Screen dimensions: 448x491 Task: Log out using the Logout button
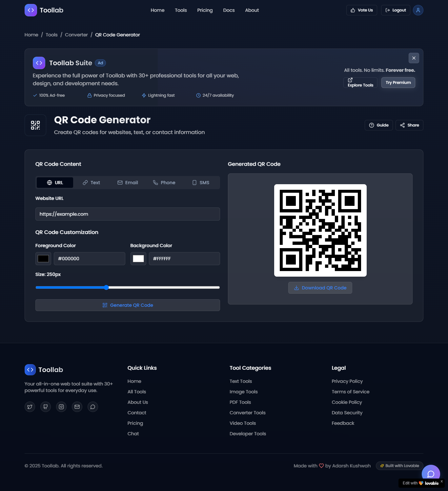point(396,10)
